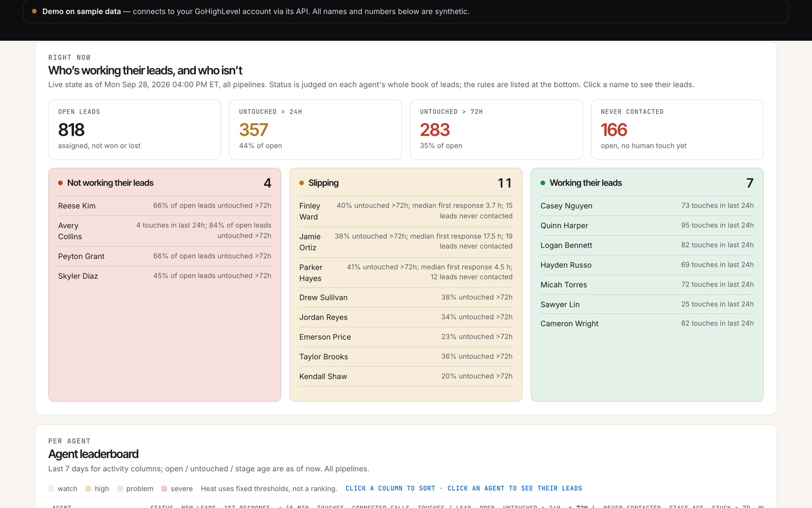812x508 pixels.
Task: Click "25 touches in last 24h" text
Action: (717, 304)
